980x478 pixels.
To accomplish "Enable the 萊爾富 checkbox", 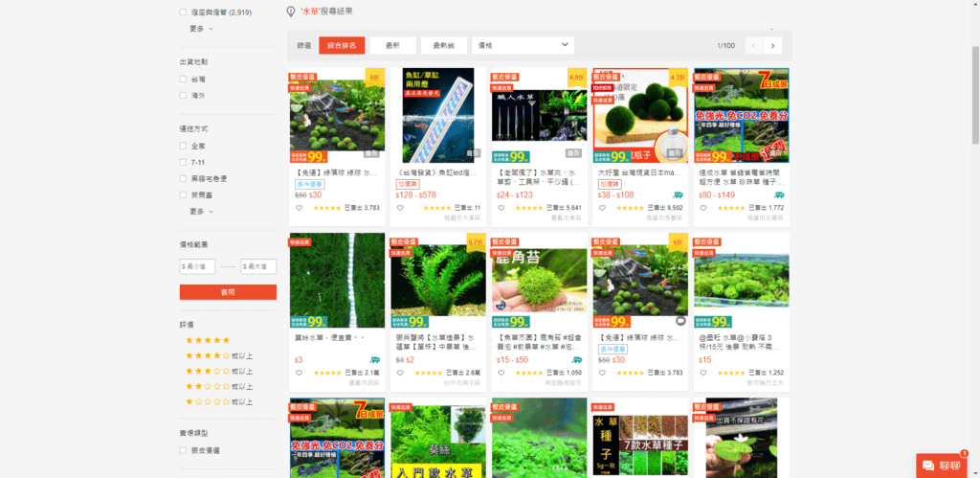I will point(183,194).
